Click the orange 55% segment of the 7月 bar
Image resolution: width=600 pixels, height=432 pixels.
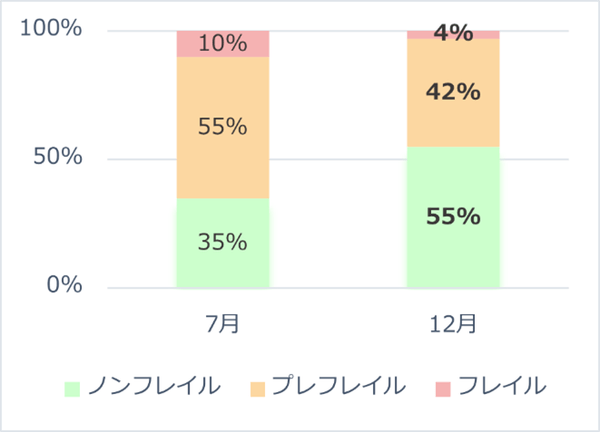pos(222,127)
